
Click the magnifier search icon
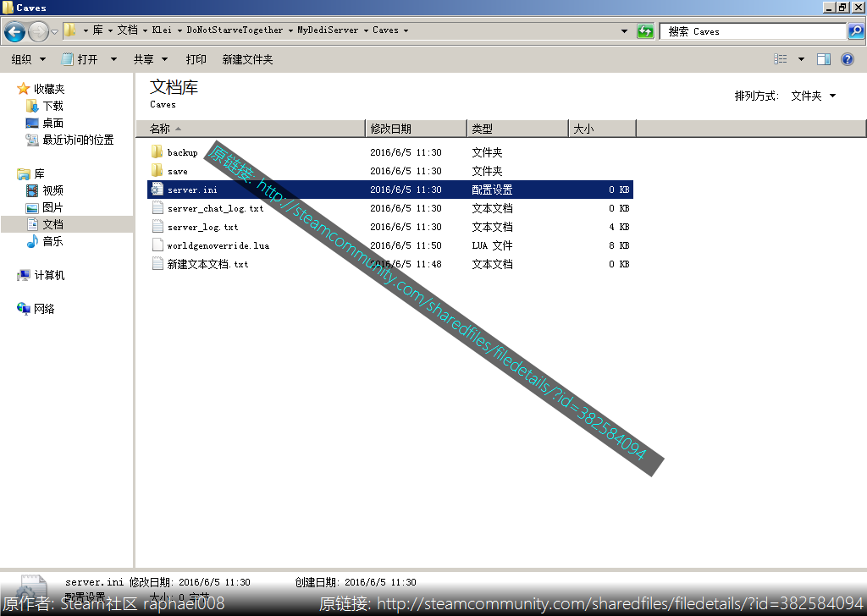[855, 31]
